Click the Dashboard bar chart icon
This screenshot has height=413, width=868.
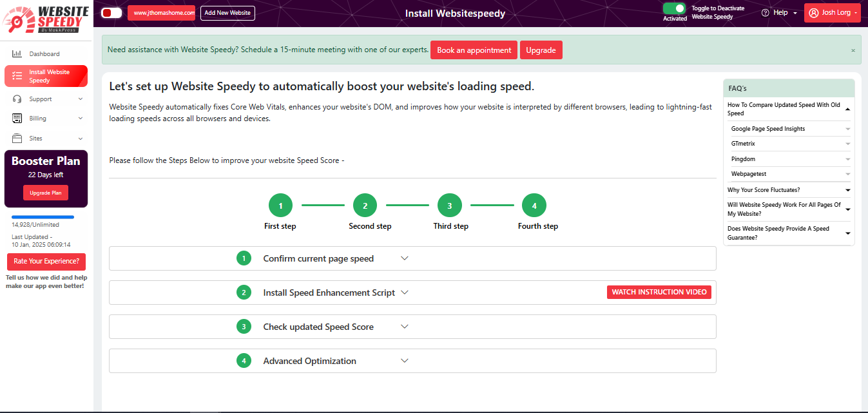click(17, 53)
